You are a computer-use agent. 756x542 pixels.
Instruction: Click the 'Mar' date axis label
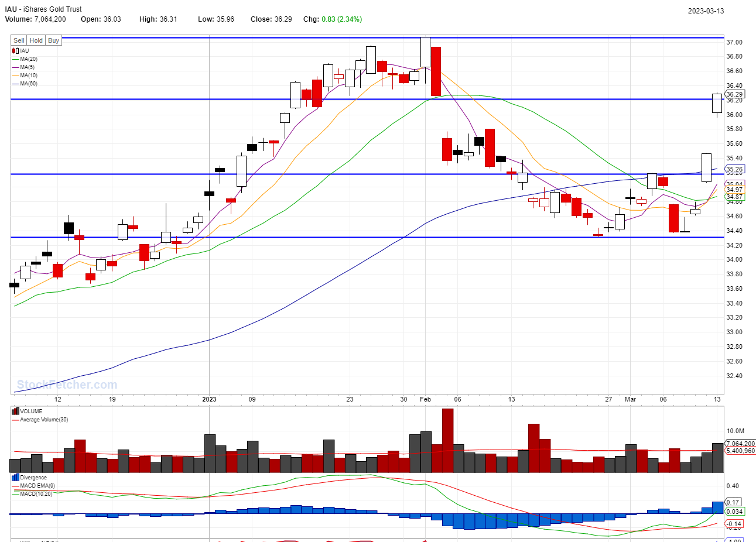coord(630,399)
